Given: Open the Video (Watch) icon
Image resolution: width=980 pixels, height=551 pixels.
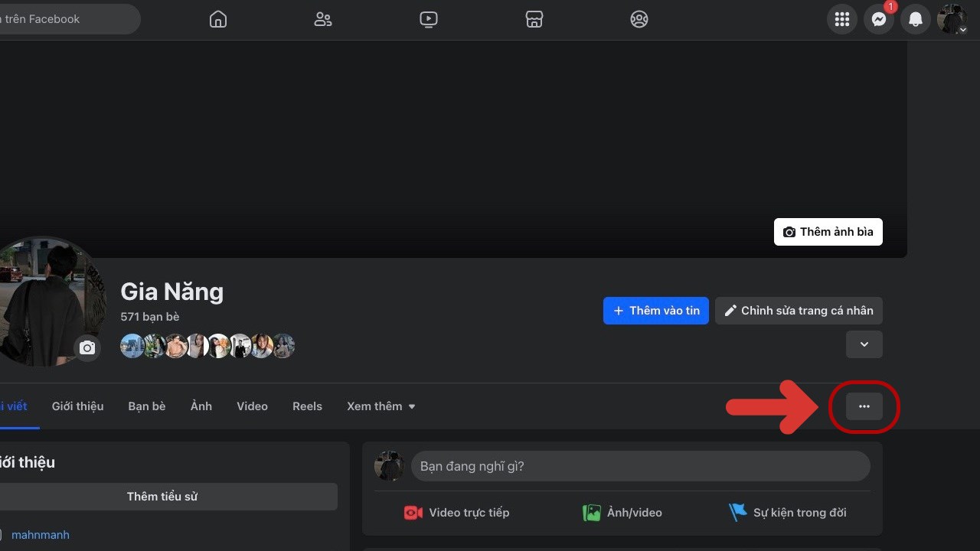Looking at the screenshot, I should pyautogui.click(x=429, y=19).
